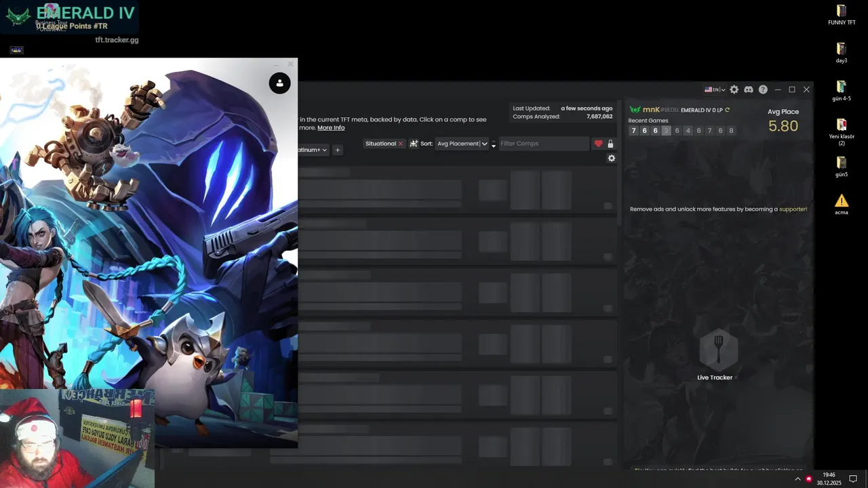Screen dimensions: 868x488
Task: Click the team icon beside Sort
Action: [x=414, y=144]
